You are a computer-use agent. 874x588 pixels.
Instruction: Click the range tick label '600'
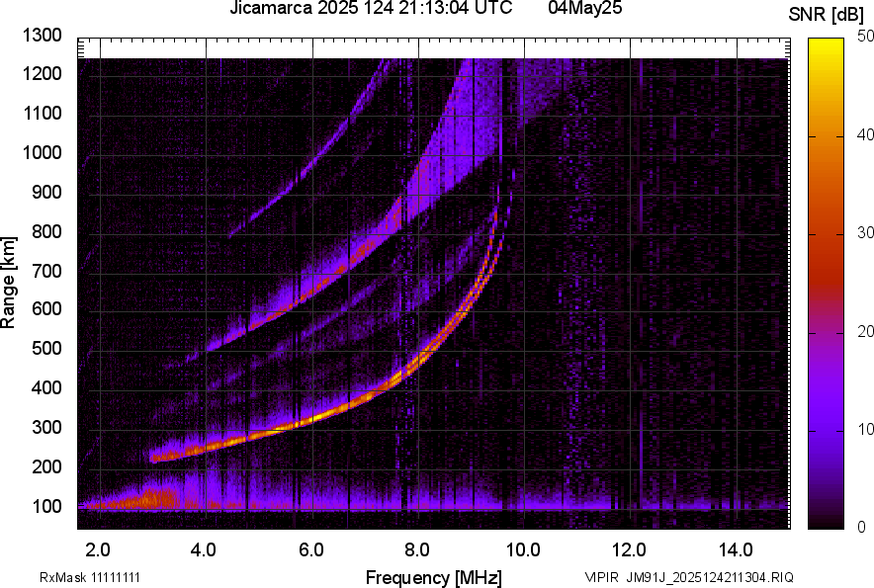click(x=46, y=308)
